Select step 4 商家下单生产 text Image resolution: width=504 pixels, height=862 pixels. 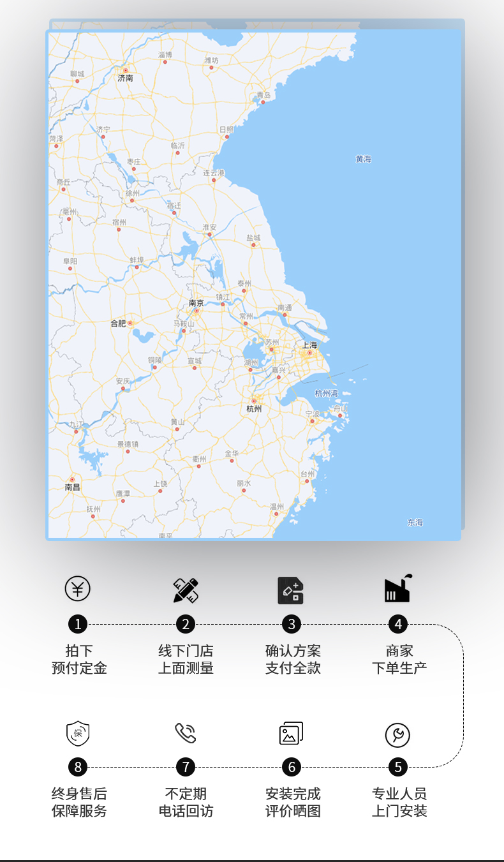pos(399,659)
